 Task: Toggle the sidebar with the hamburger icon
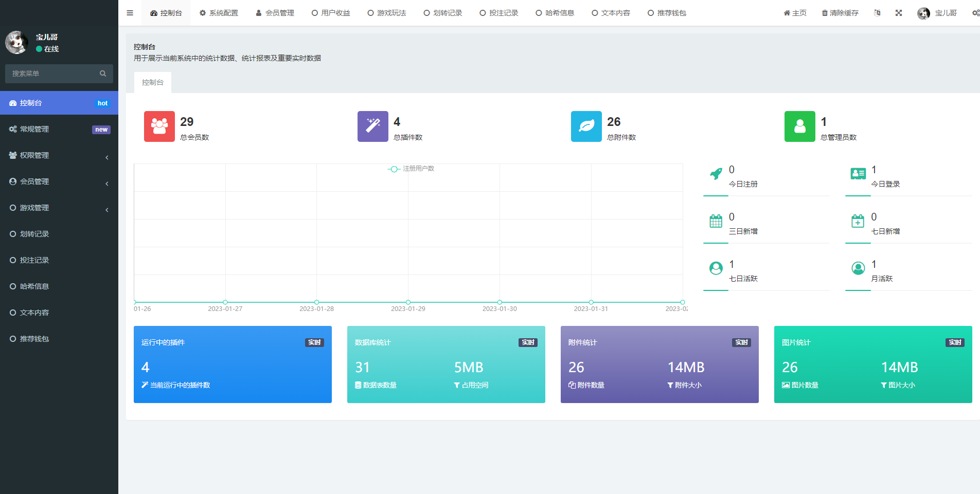point(130,13)
